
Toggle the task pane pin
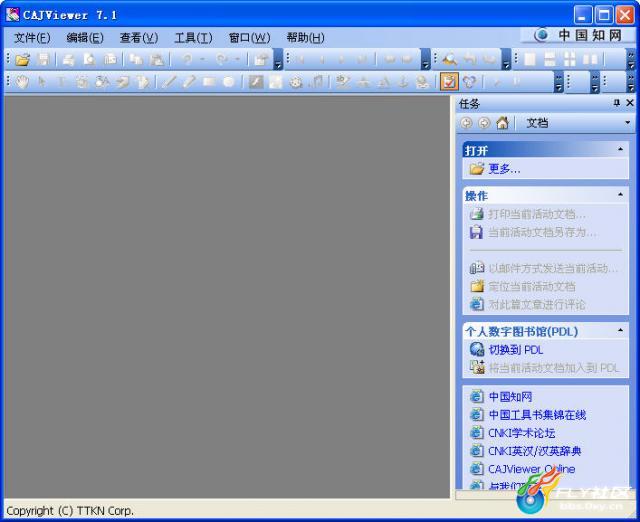pos(616,103)
